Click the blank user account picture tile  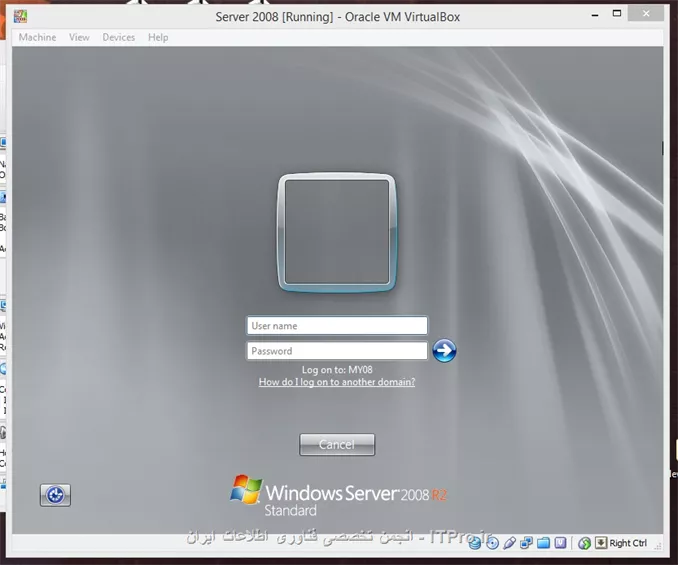[337, 233]
